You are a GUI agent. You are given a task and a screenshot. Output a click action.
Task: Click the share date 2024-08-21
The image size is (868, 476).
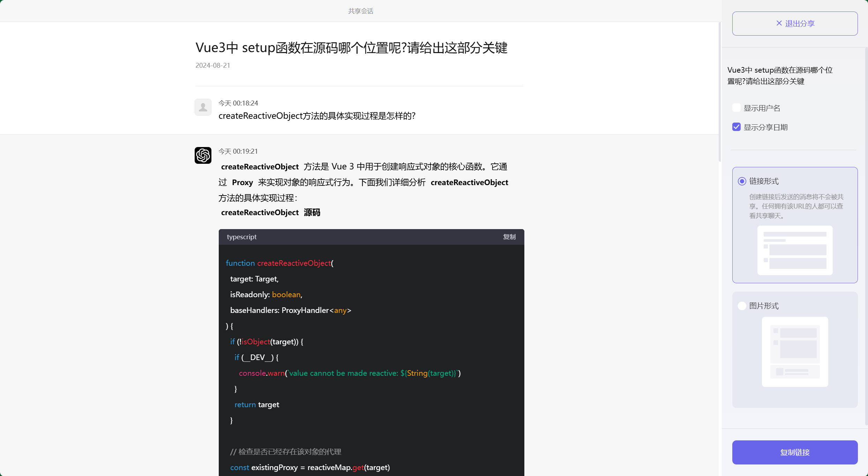[x=212, y=65]
